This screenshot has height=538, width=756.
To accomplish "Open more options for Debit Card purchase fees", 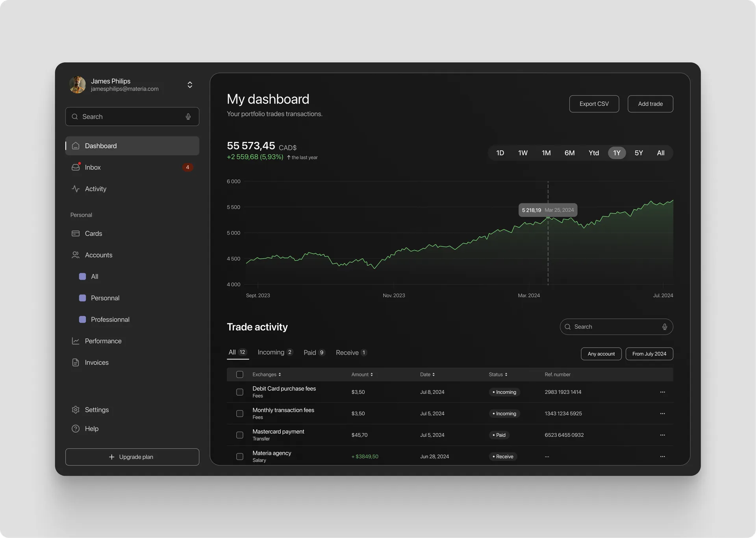I will (x=663, y=392).
